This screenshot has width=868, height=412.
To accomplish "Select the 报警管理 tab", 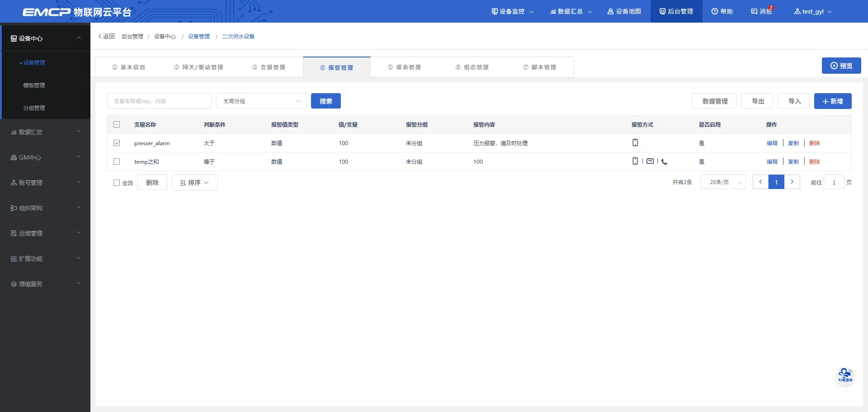I will [337, 67].
